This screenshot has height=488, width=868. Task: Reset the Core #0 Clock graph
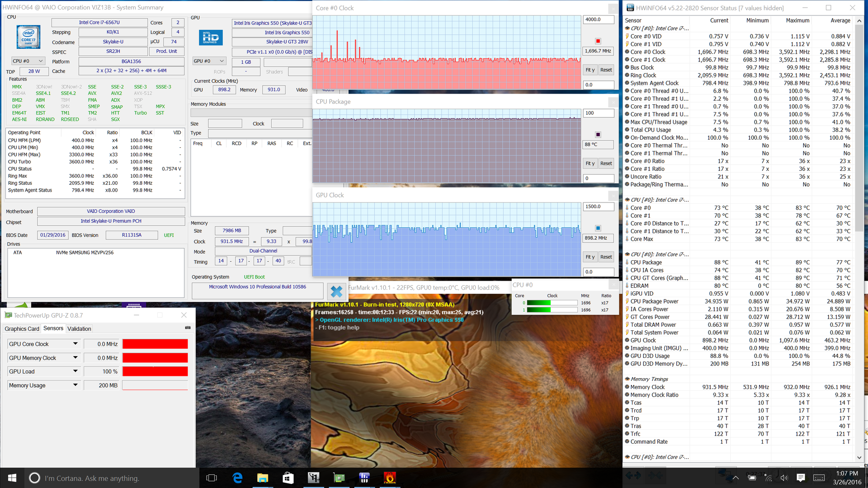[606, 70]
